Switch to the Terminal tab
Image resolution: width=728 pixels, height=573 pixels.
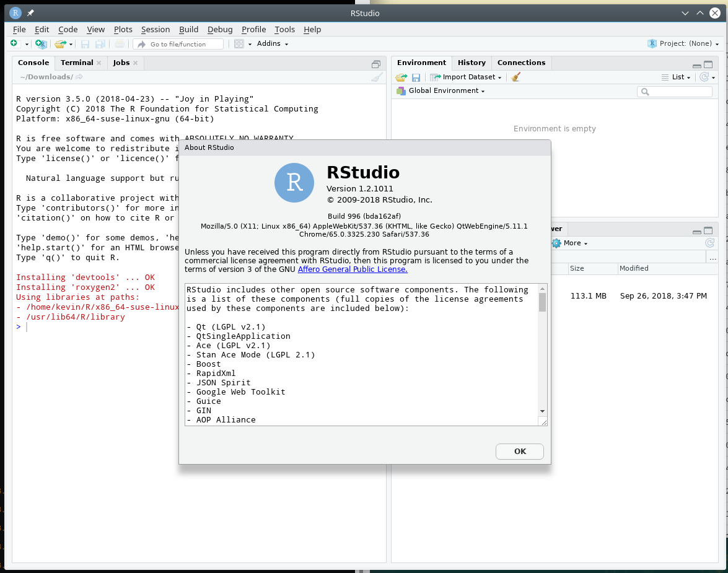click(x=76, y=62)
